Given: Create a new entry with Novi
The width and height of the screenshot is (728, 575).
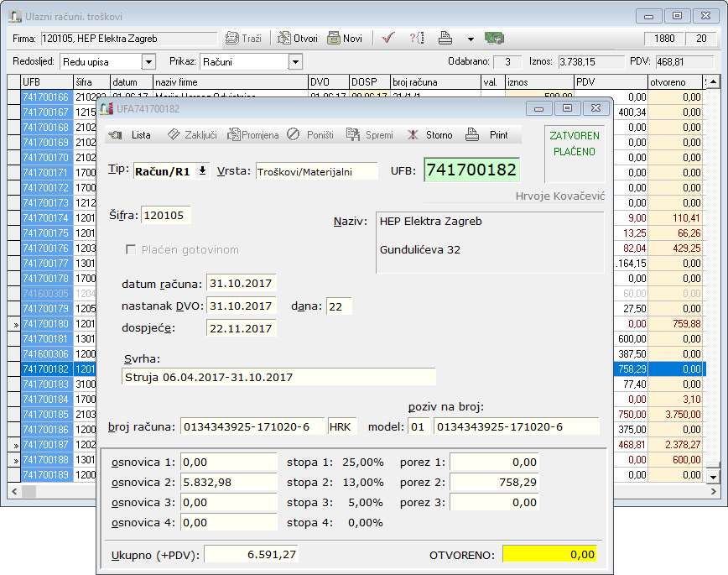Looking at the screenshot, I should click(x=345, y=39).
